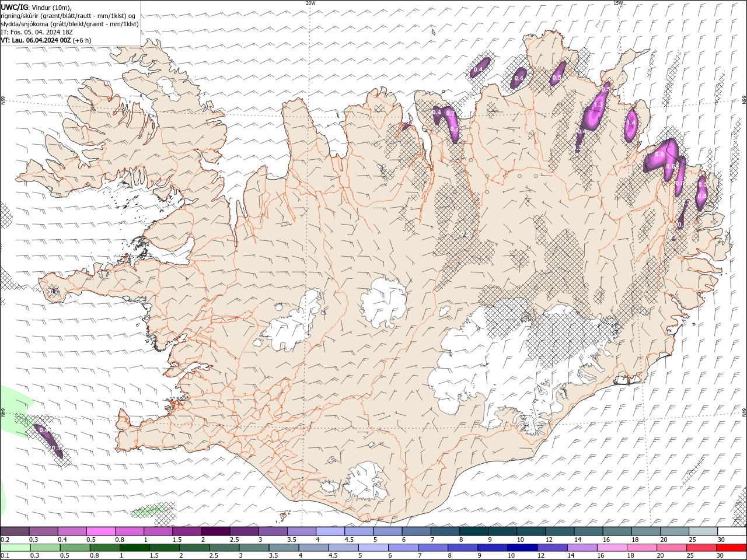Click the 0.2–0.3 swatch on the purple snow scale

click(15, 531)
